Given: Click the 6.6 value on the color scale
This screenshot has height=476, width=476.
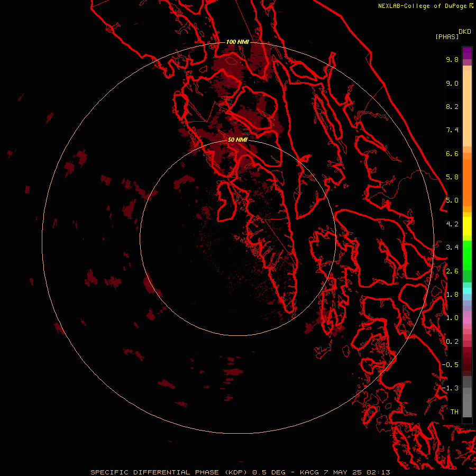Looking at the screenshot, I should pyautogui.click(x=452, y=153).
